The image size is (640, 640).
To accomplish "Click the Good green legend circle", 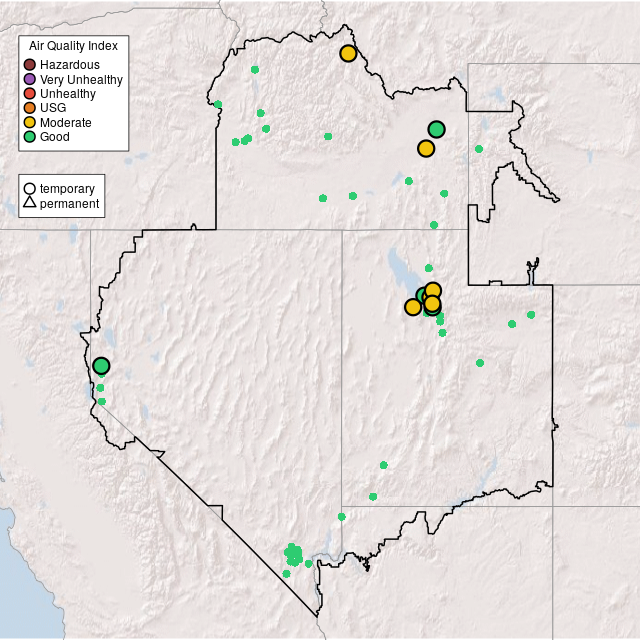I will (30, 137).
